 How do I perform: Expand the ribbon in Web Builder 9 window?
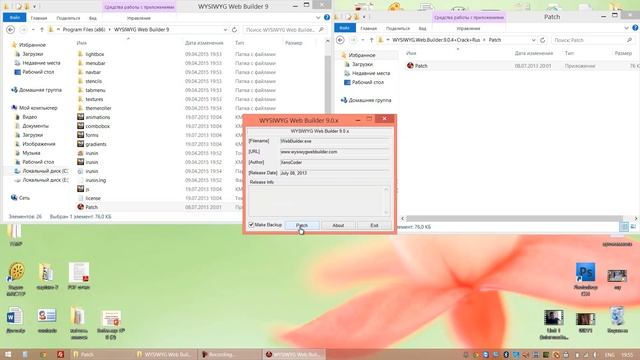[318, 18]
